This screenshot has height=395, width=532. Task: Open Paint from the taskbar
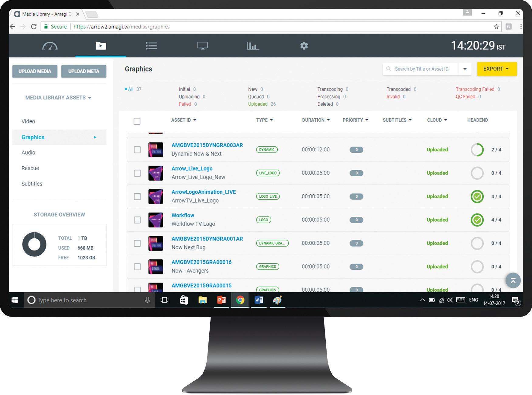click(277, 300)
